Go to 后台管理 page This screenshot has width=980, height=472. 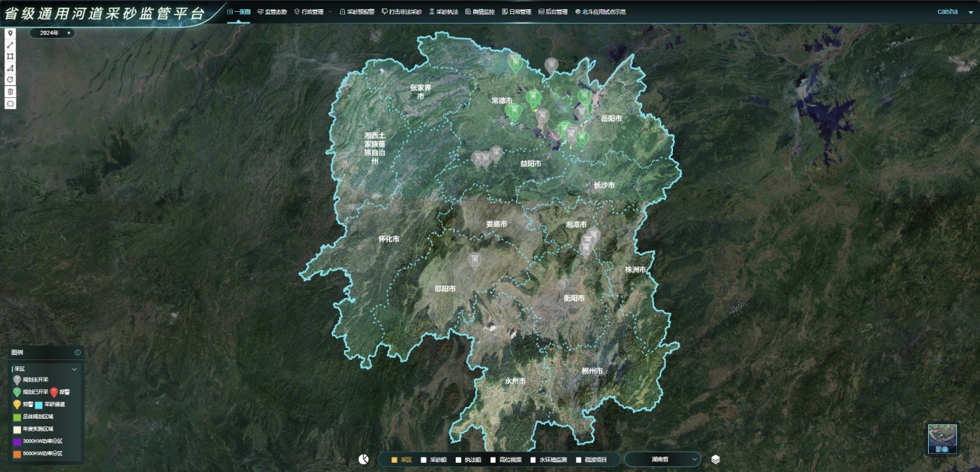(x=553, y=12)
